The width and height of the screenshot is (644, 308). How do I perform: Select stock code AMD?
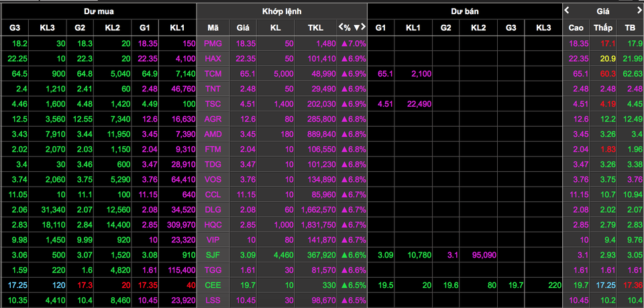[x=213, y=134]
